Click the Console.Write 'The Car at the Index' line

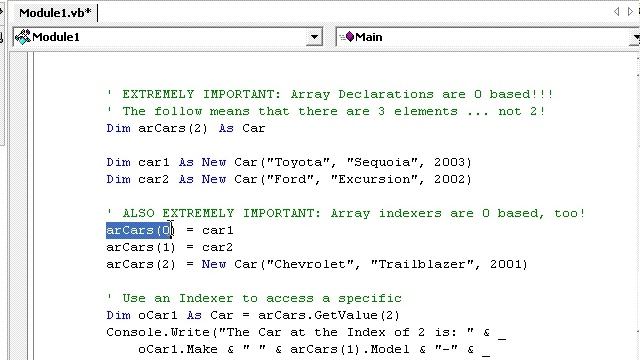pyautogui.click(x=306, y=332)
